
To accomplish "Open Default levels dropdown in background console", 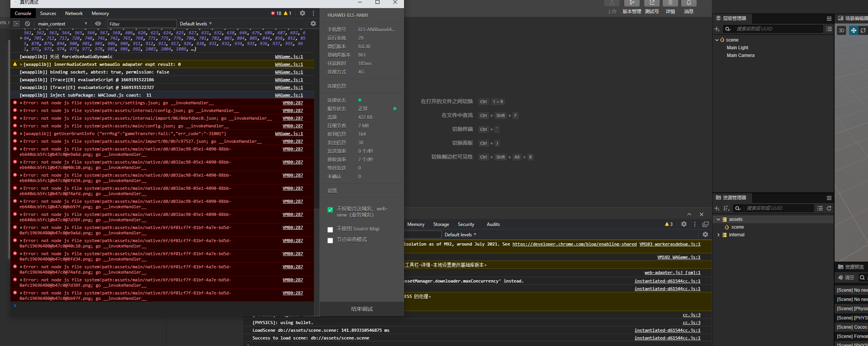I will point(461,234).
